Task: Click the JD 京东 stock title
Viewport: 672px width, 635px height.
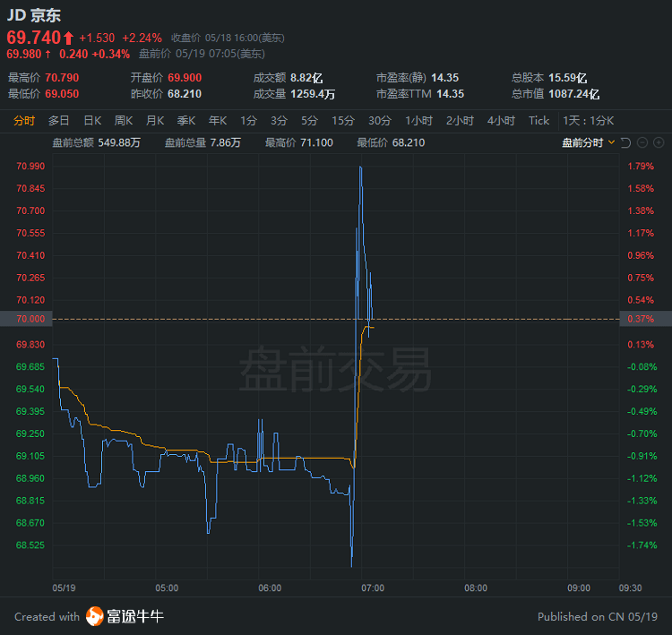Action: 34,15
